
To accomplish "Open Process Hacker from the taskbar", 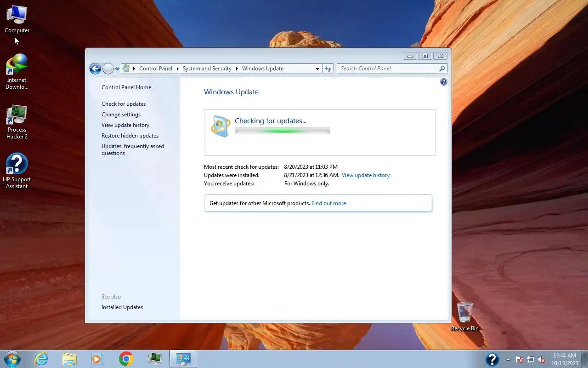I will 154,359.
